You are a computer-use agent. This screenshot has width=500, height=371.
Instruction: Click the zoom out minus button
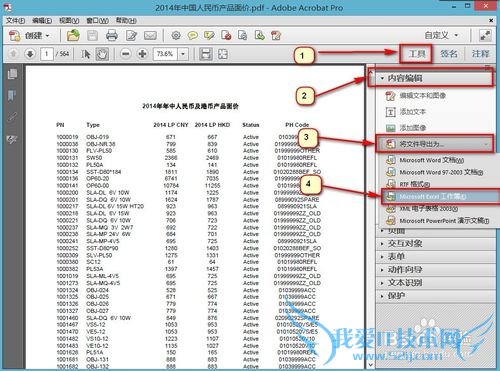[x=126, y=54]
